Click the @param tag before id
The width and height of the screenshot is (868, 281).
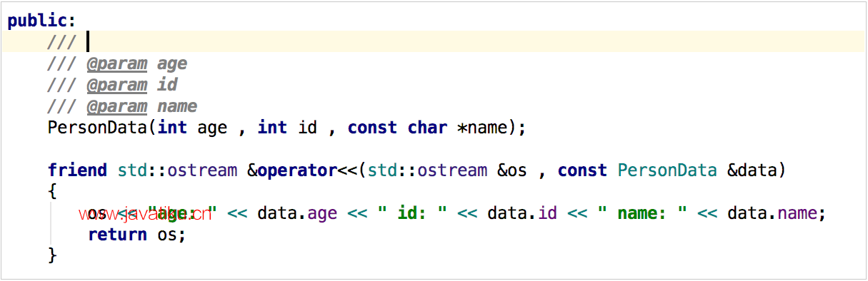[117, 86]
